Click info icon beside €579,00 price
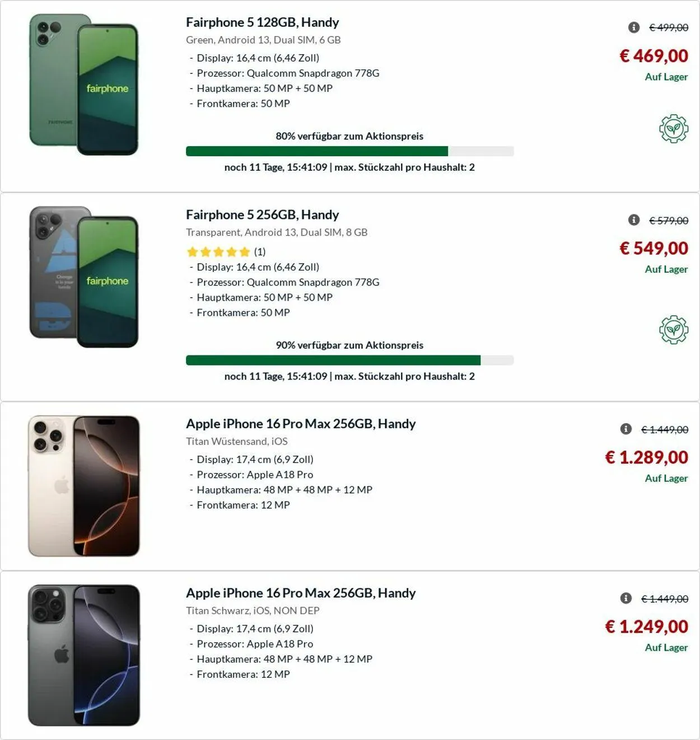 634,220
